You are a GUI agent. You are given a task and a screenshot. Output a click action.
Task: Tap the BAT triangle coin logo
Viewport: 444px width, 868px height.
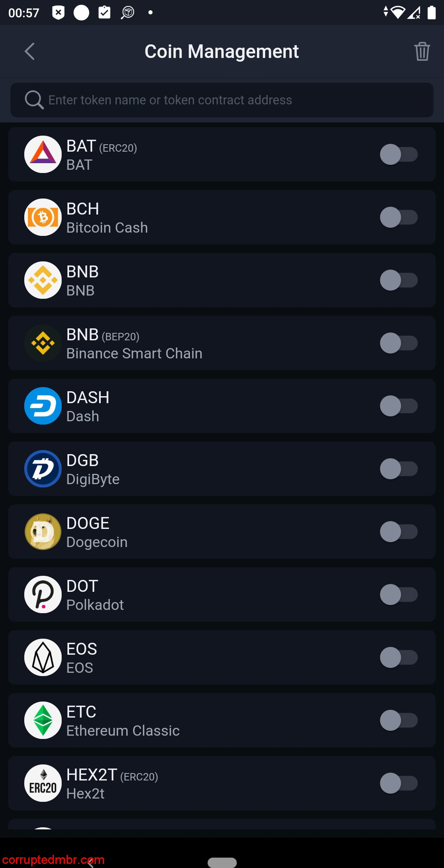pos(43,155)
